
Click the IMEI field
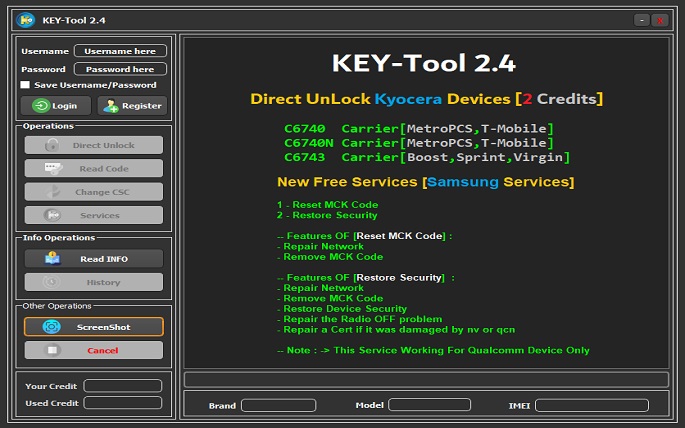[592, 405]
